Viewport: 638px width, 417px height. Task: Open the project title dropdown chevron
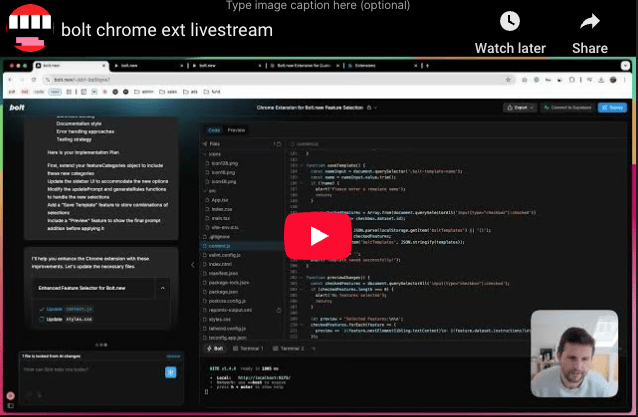pyautogui.click(x=376, y=108)
